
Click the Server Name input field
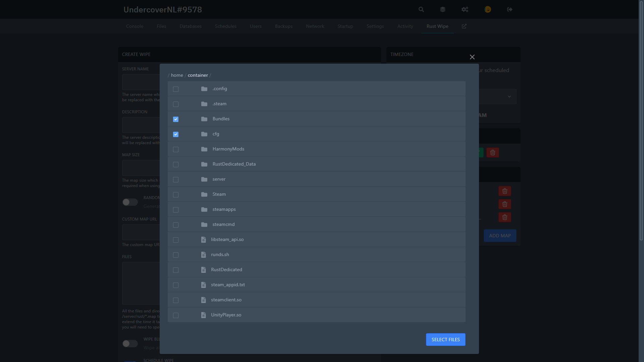pos(141,82)
